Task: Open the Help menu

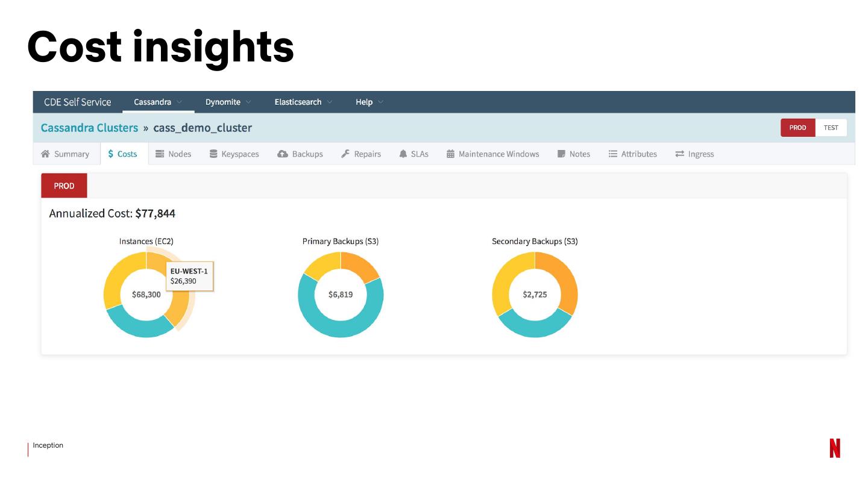Action: pyautogui.click(x=370, y=102)
